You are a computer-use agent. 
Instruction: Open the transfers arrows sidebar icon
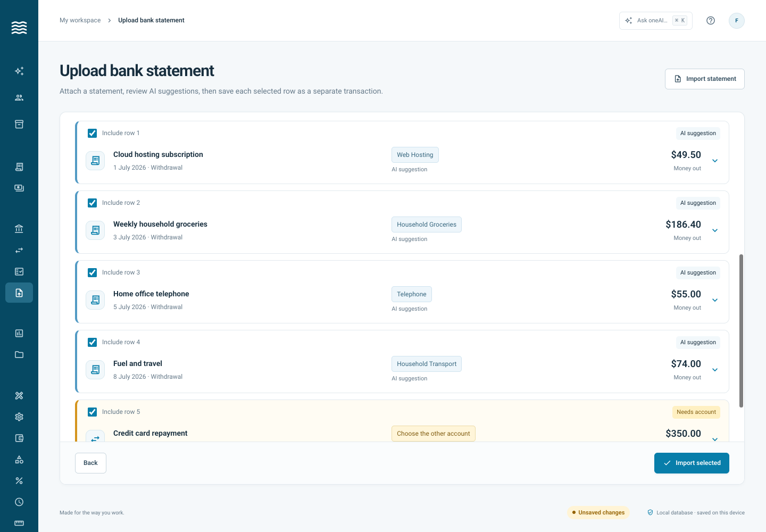tap(19, 251)
